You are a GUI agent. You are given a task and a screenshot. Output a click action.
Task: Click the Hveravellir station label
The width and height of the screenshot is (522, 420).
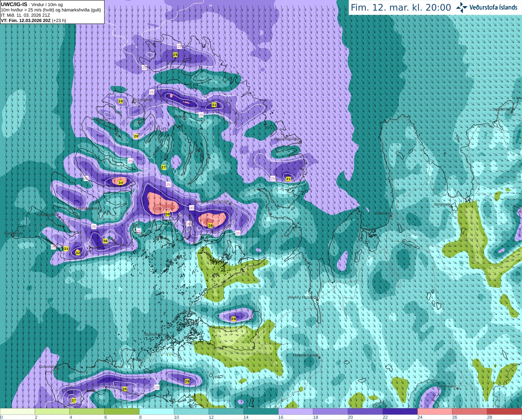(448, 386)
